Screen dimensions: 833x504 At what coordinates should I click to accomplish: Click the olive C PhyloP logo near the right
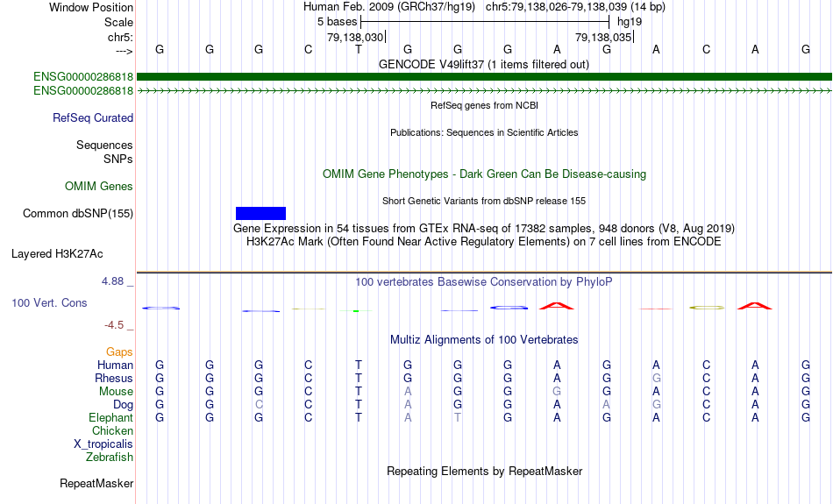coord(707,308)
